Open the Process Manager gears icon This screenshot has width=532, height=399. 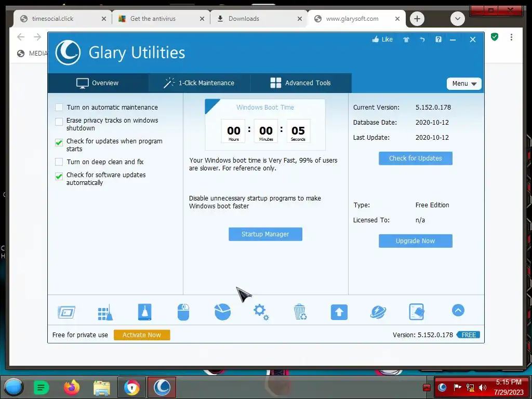(x=261, y=312)
